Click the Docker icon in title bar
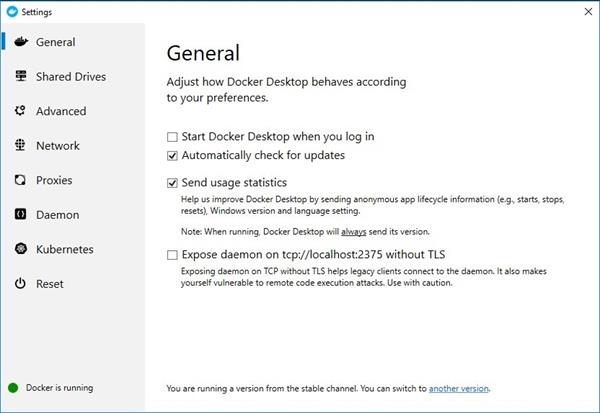This screenshot has height=413, width=600. pos(11,12)
